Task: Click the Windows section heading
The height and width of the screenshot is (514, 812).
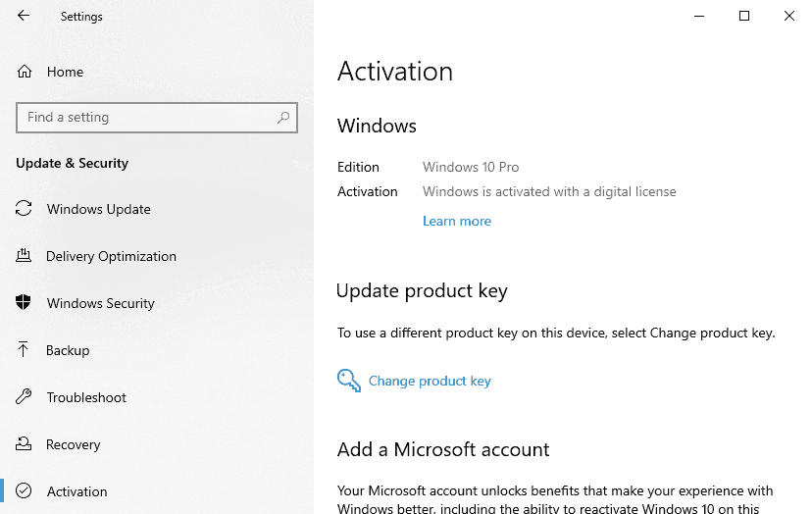Action: tap(377, 126)
